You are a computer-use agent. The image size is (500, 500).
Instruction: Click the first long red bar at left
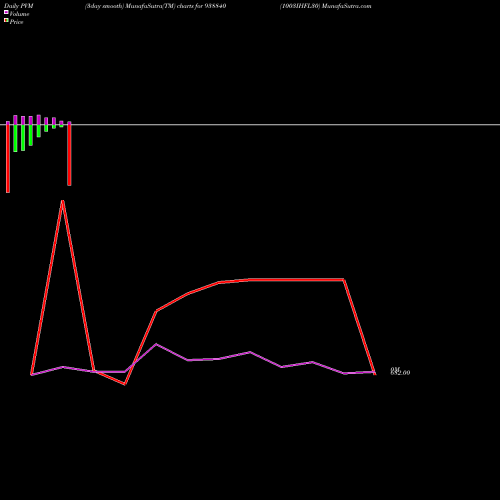coord(8,159)
